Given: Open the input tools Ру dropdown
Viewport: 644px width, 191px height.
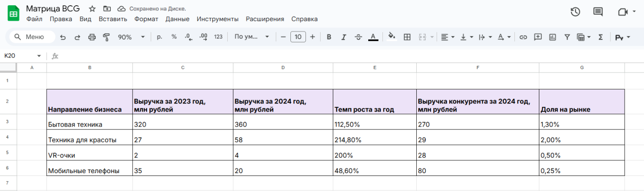Looking at the screenshot, I should [x=623, y=37].
